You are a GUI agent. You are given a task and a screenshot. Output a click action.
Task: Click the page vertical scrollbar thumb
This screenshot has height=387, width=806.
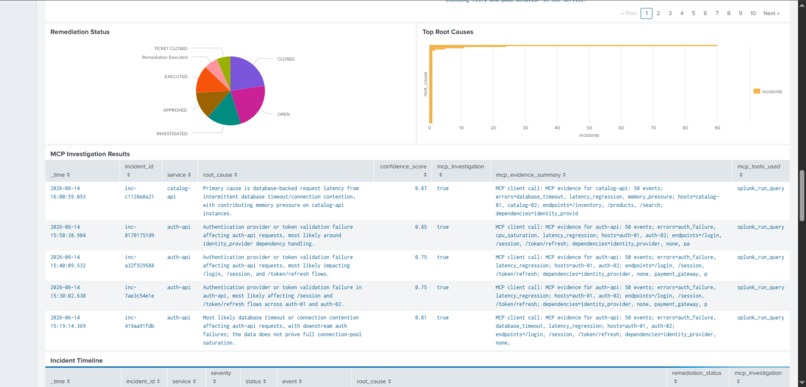801,196
